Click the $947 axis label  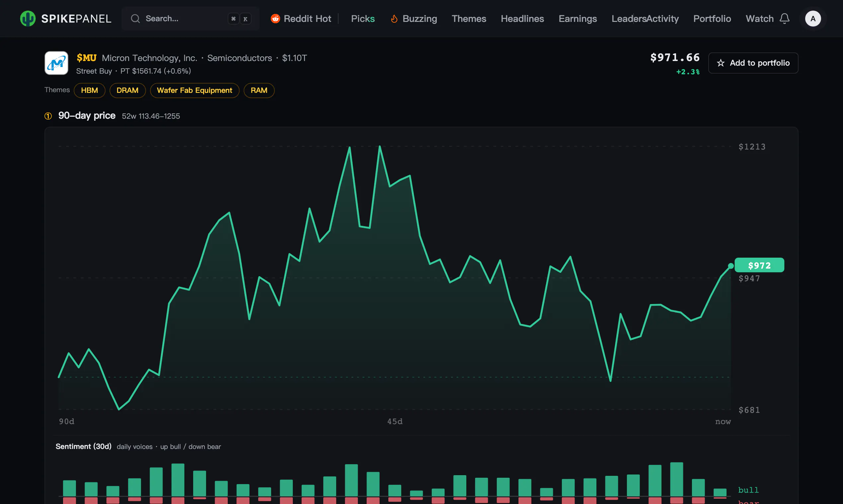(x=749, y=279)
